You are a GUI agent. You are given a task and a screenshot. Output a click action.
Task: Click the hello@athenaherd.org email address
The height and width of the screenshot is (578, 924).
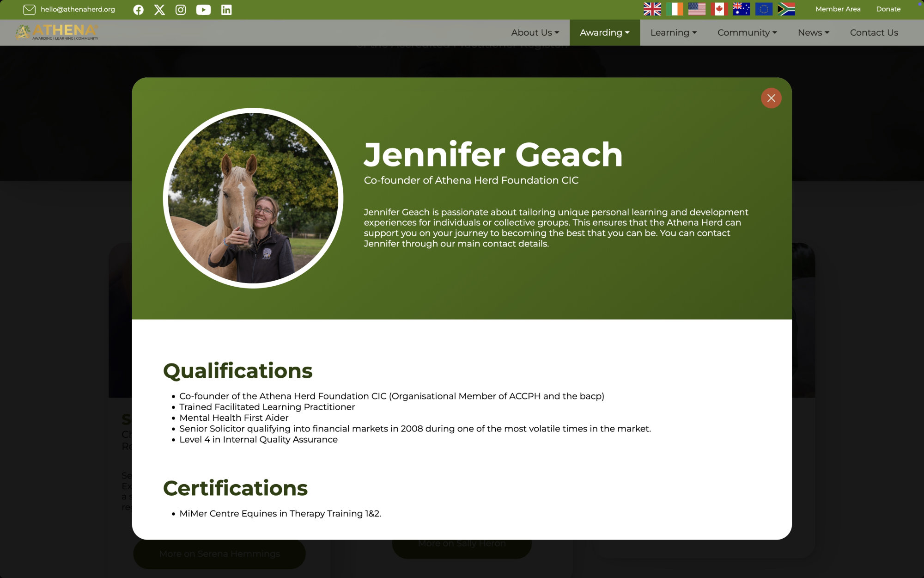click(78, 9)
